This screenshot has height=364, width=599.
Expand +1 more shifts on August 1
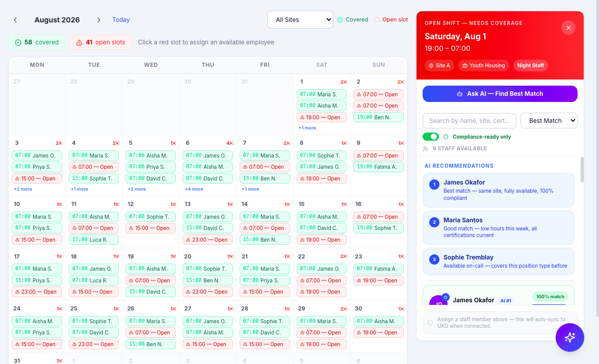click(x=307, y=128)
